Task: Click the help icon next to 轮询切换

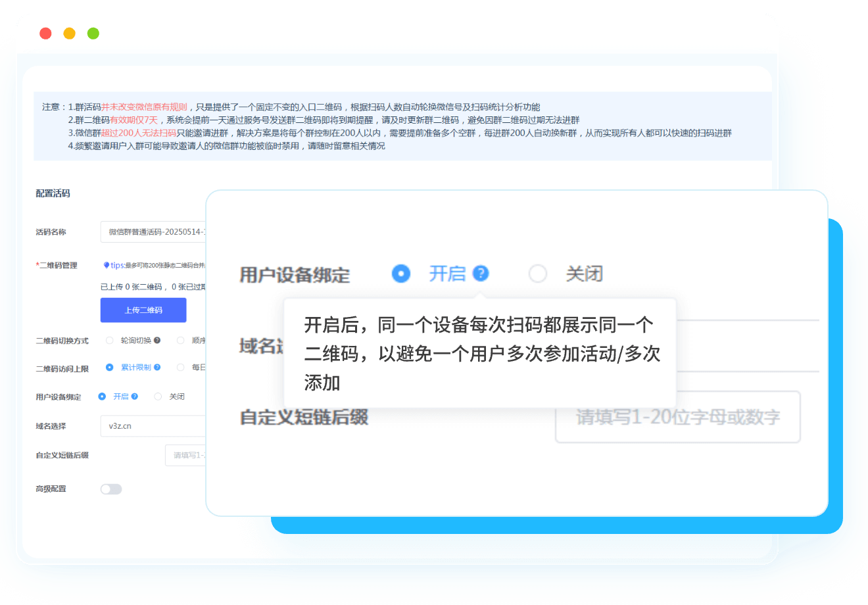Action: coord(157,340)
